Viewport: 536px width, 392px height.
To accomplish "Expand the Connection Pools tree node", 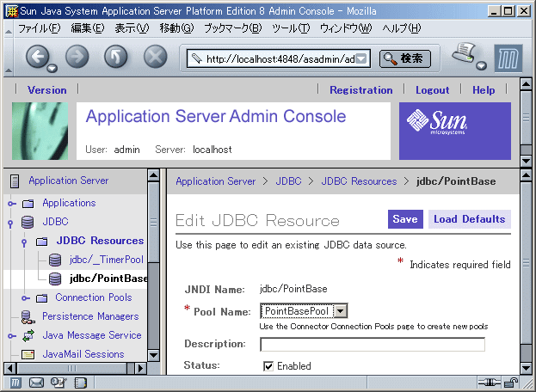I will pyautogui.click(x=25, y=298).
